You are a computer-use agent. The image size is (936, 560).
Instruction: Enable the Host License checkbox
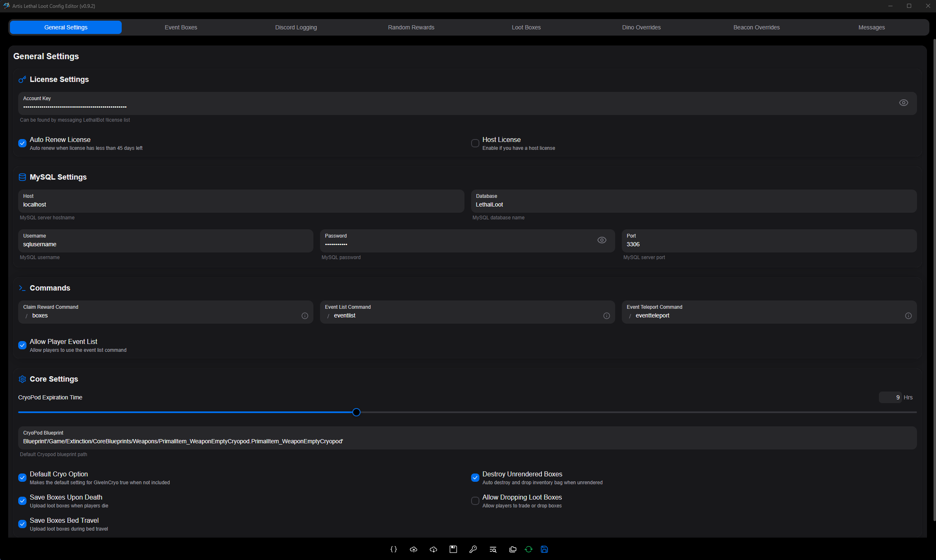(x=475, y=143)
